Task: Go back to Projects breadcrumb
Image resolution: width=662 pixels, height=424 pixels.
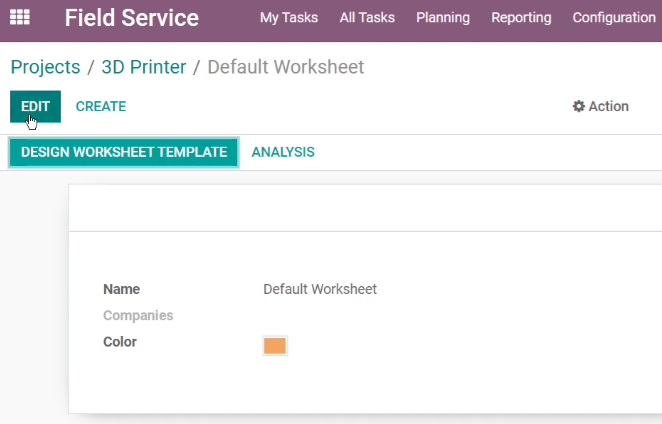Action: pos(45,67)
